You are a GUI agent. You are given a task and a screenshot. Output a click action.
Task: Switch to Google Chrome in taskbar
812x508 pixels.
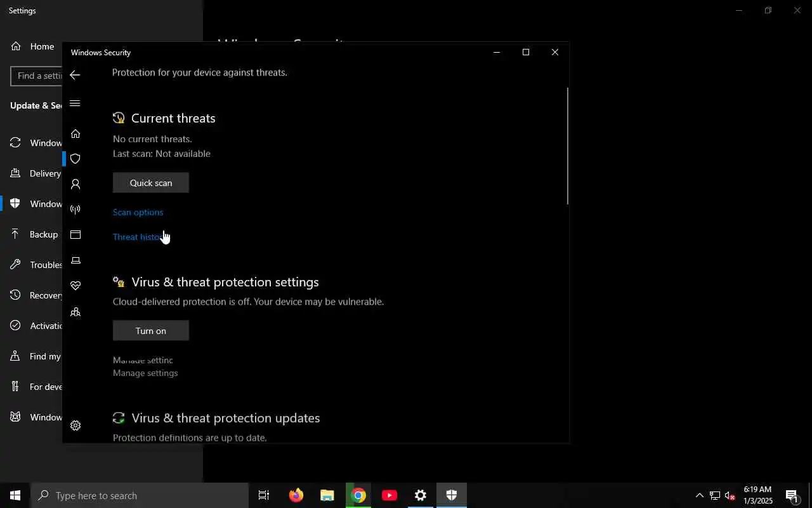point(358,495)
